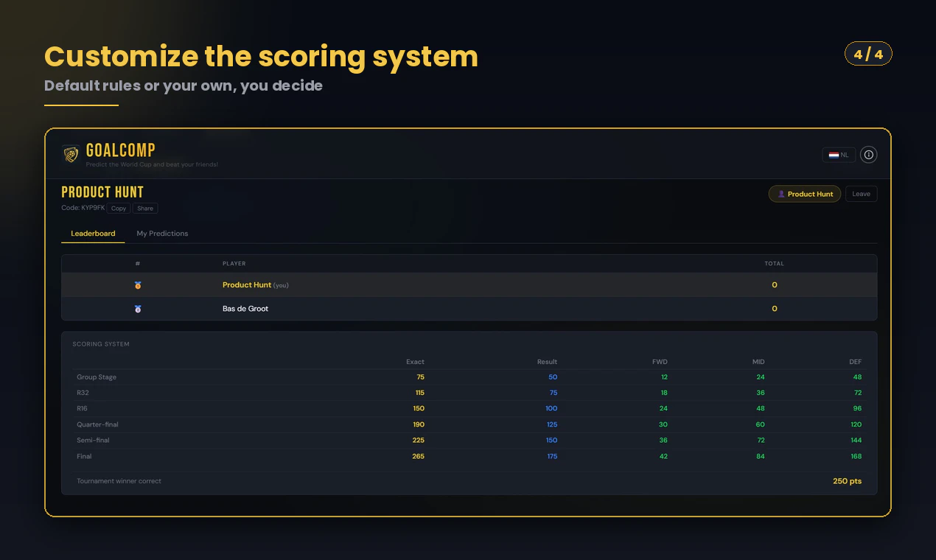Click the FWD column header
936x560 pixels.
coord(660,362)
